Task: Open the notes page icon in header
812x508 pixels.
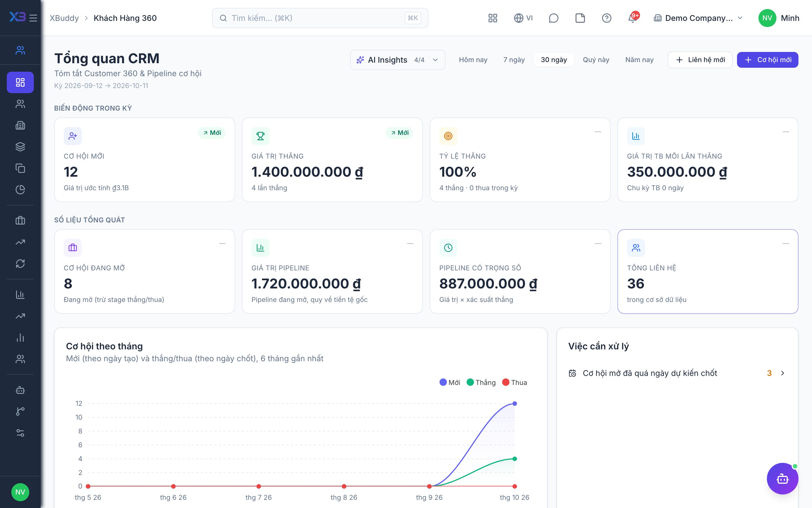Action: point(580,18)
